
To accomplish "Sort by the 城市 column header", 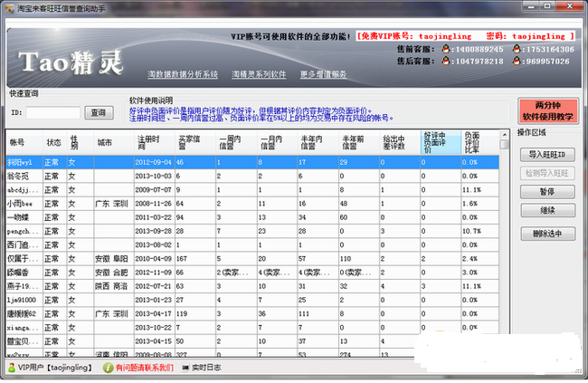I will (x=114, y=142).
